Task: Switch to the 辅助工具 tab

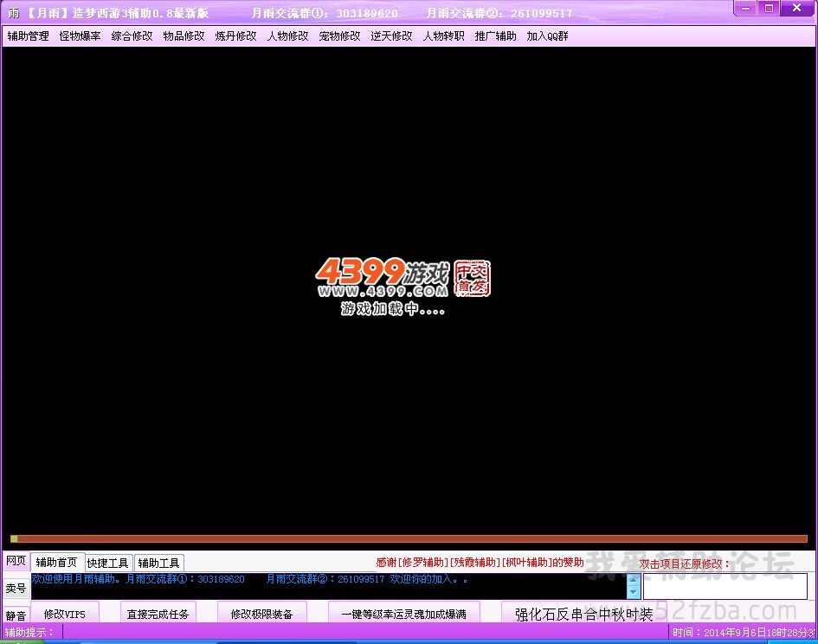Action: [158, 563]
